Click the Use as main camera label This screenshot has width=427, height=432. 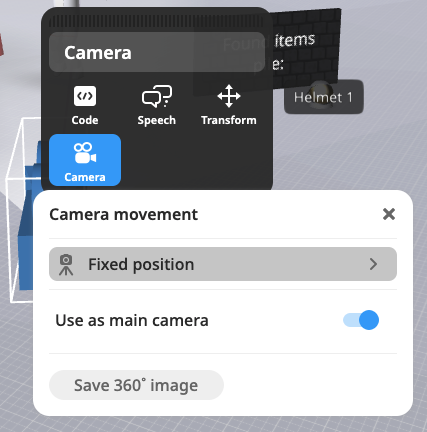[x=132, y=320]
